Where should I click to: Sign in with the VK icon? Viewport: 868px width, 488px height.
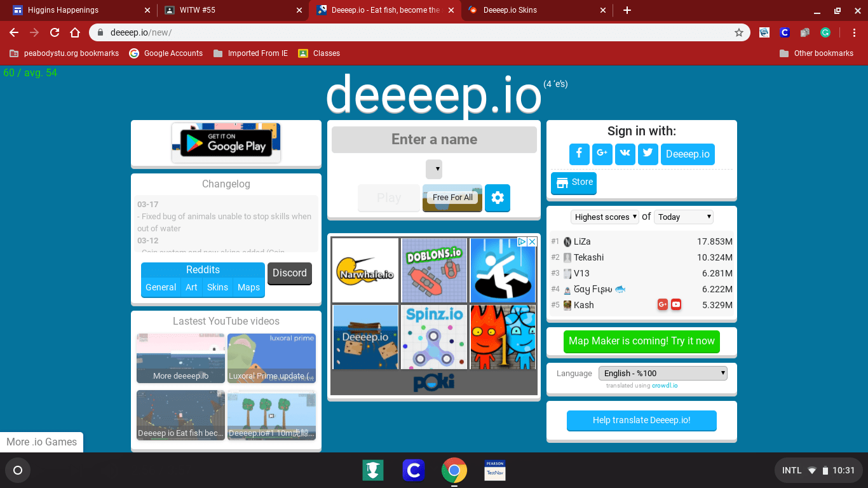[625, 154]
